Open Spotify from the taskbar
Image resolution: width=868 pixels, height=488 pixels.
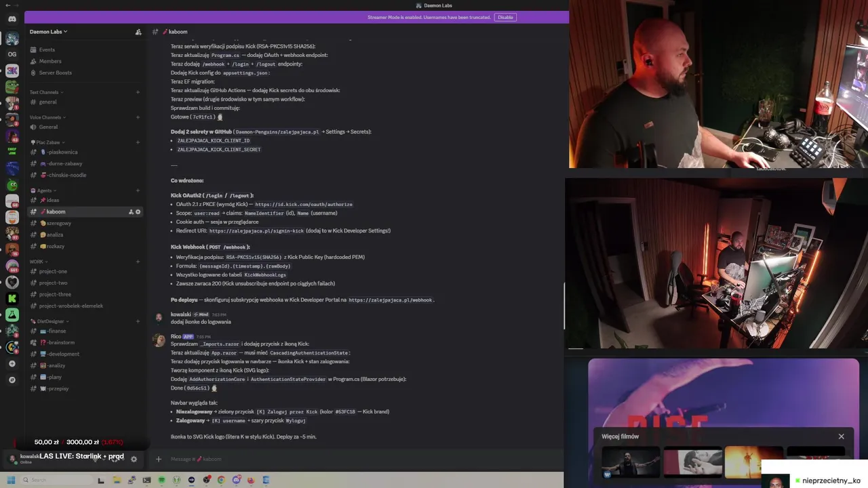tap(161, 480)
